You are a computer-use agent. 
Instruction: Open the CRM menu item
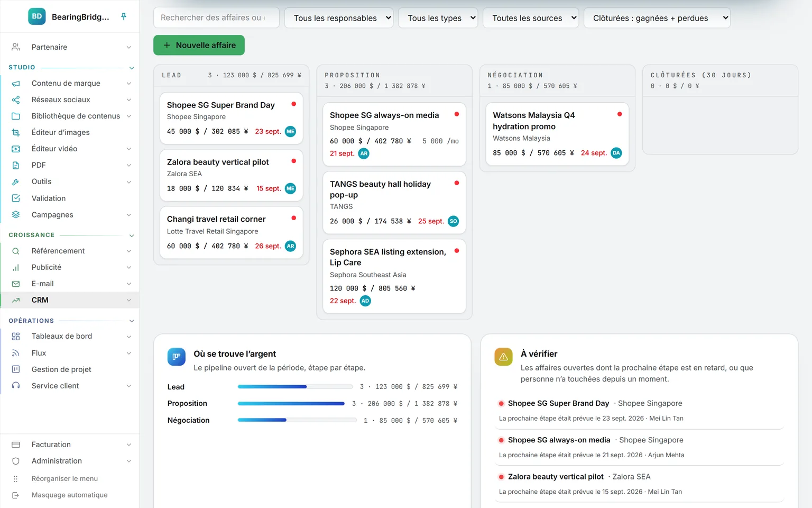70,300
